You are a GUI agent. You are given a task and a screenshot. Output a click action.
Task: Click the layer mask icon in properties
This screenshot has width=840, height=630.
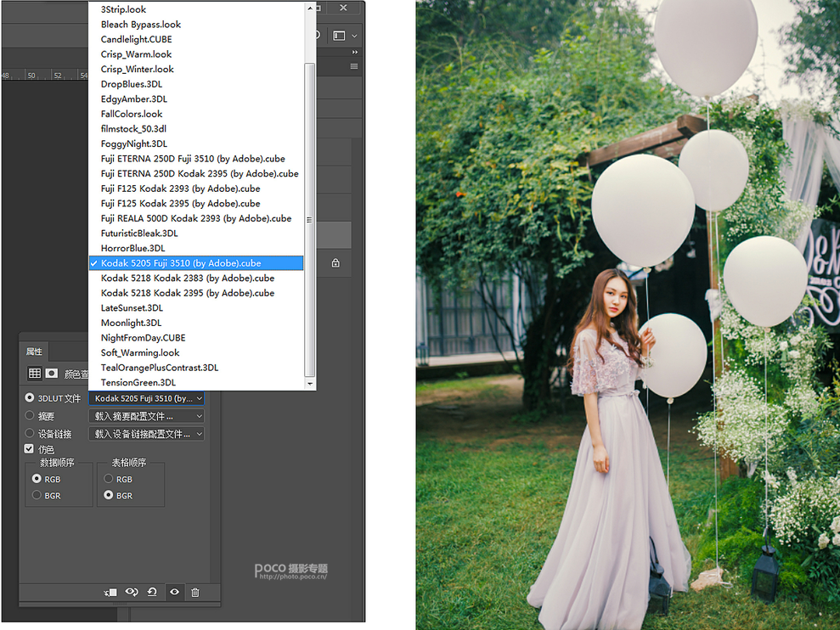click(52, 373)
